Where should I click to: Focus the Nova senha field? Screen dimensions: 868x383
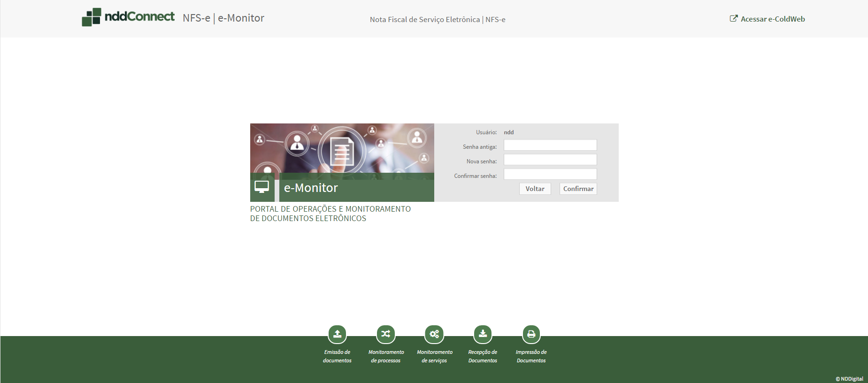pyautogui.click(x=550, y=160)
